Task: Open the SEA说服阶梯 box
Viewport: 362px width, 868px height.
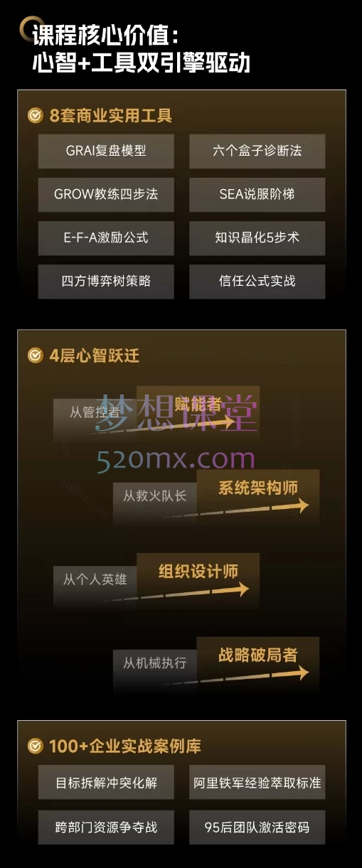Action: (x=257, y=194)
